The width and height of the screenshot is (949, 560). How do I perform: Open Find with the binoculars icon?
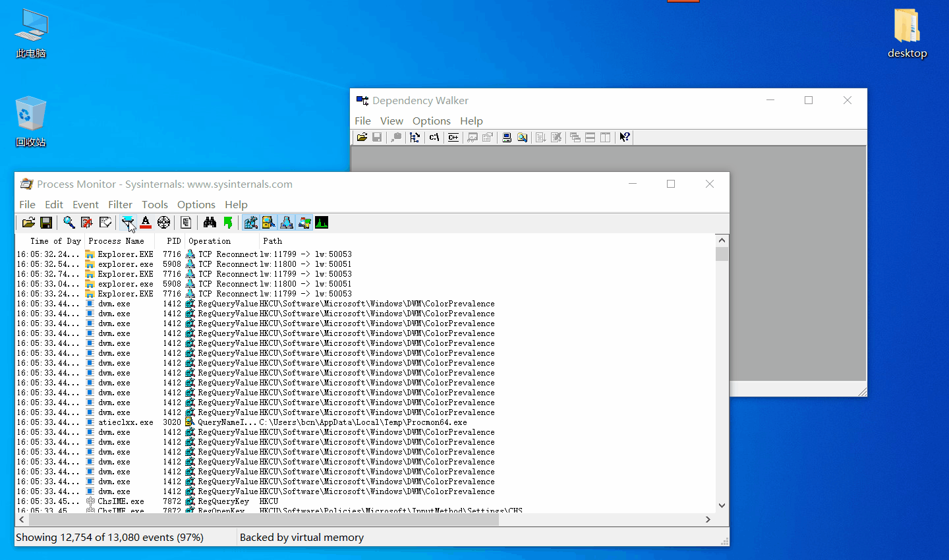[x=210, y=223]
